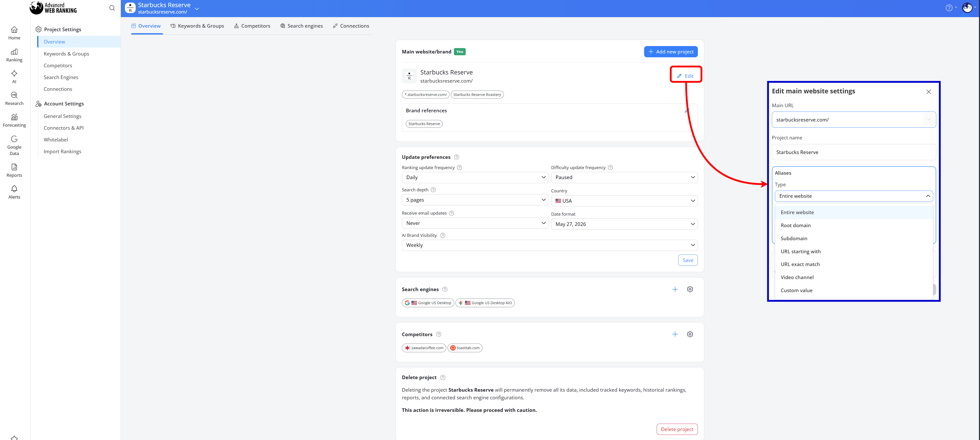Select Root domain in Type list
Viewport: 980px width, 440px height.
pos(853,226)
